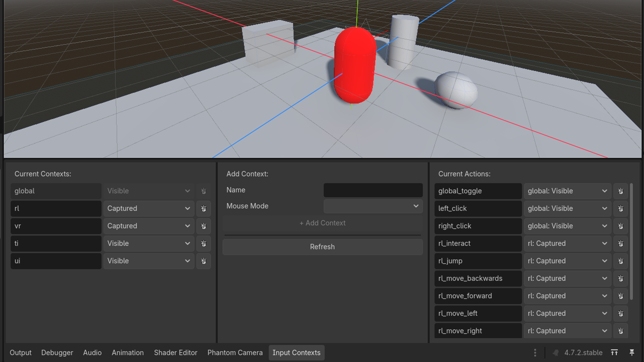Delete the rl_move_left action trash icon
Image resolution: width=644 pixels, height=362 pixels.
coord(621,313)
